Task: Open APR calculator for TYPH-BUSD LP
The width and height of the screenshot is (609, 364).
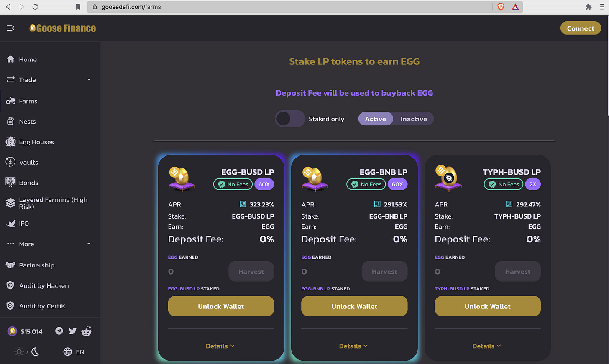Action: 509,204
